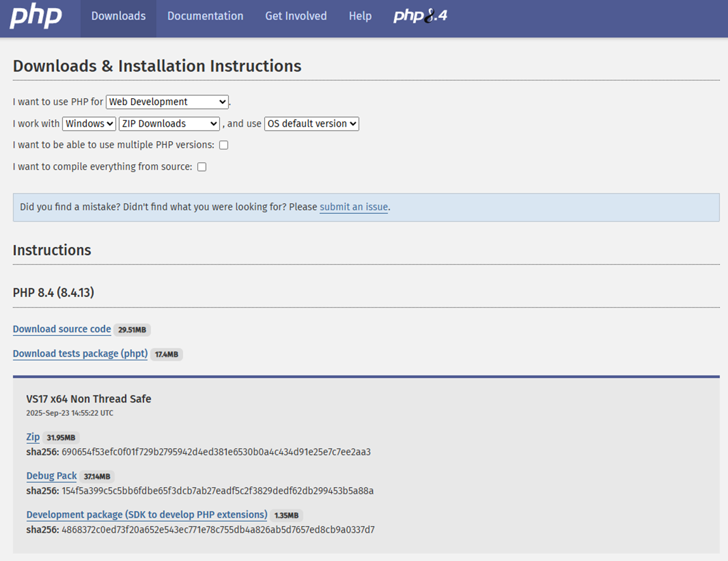The image size is (728, 561).
Task: Expand the Web Development usage dropdown
Action: click(x=167, y=102)
